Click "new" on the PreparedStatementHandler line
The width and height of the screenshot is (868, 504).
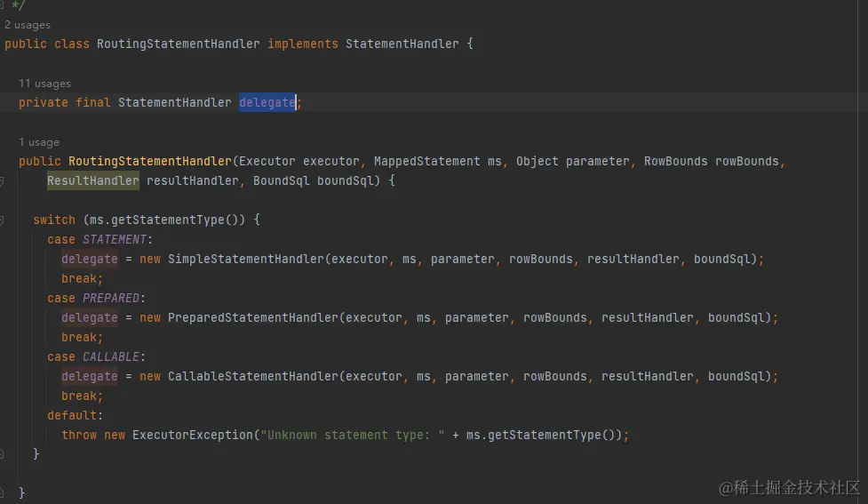pos(150,317)
